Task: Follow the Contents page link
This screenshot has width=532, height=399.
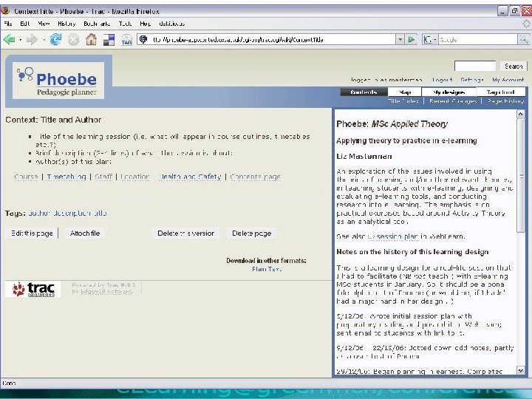Action: tap(255, 177)
